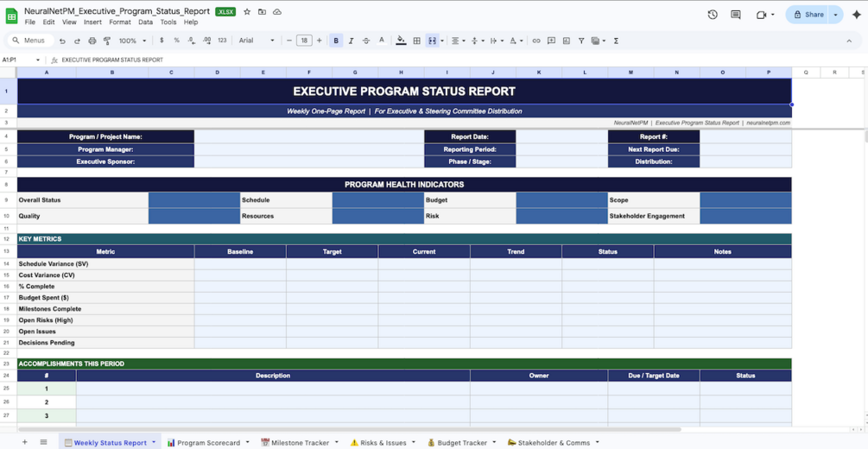Switch to the Budget Tracker tab

click(x=461, y=442)
